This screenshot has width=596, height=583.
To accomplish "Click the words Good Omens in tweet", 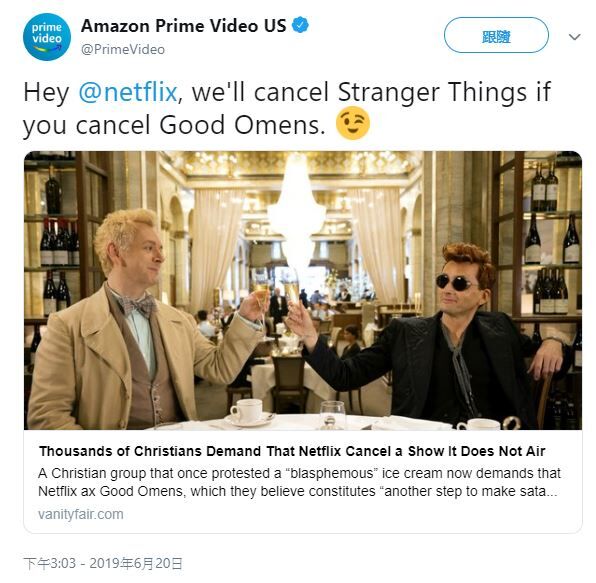I will pos(242,125).
